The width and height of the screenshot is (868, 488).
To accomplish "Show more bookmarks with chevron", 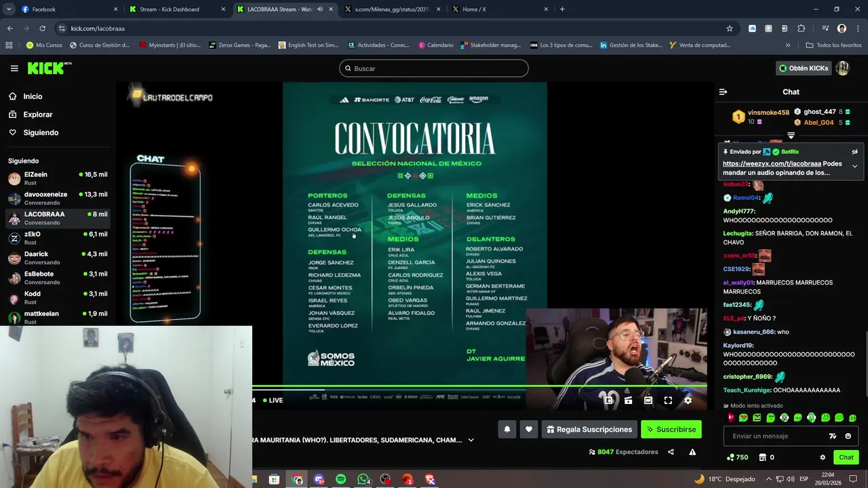I will (x=787, y=45).
